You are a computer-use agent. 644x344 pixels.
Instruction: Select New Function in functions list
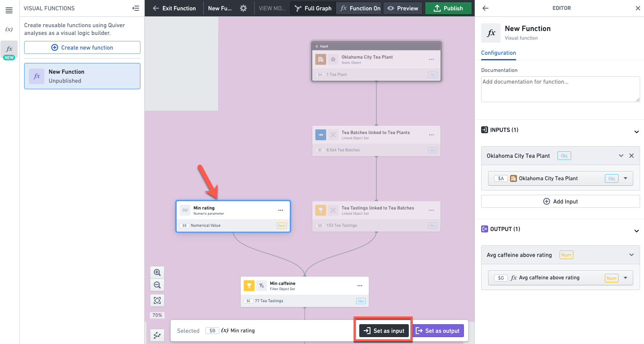(x=82, y=76)
